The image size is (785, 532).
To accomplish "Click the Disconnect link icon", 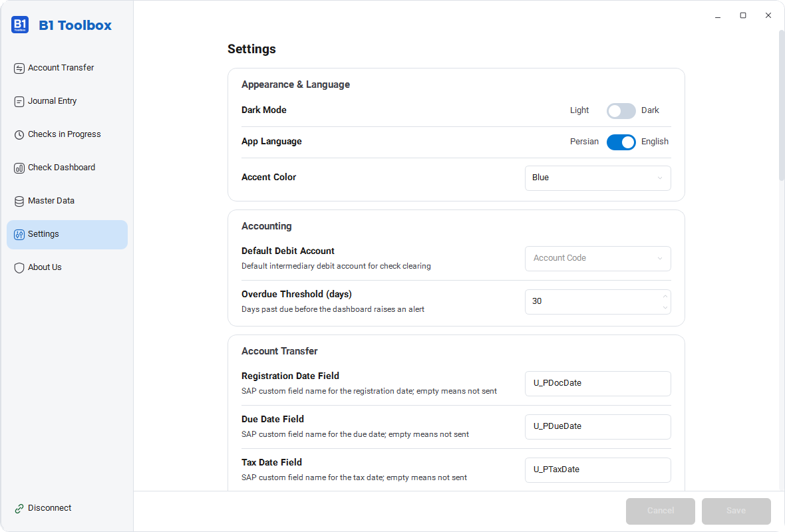I will 19,509.
